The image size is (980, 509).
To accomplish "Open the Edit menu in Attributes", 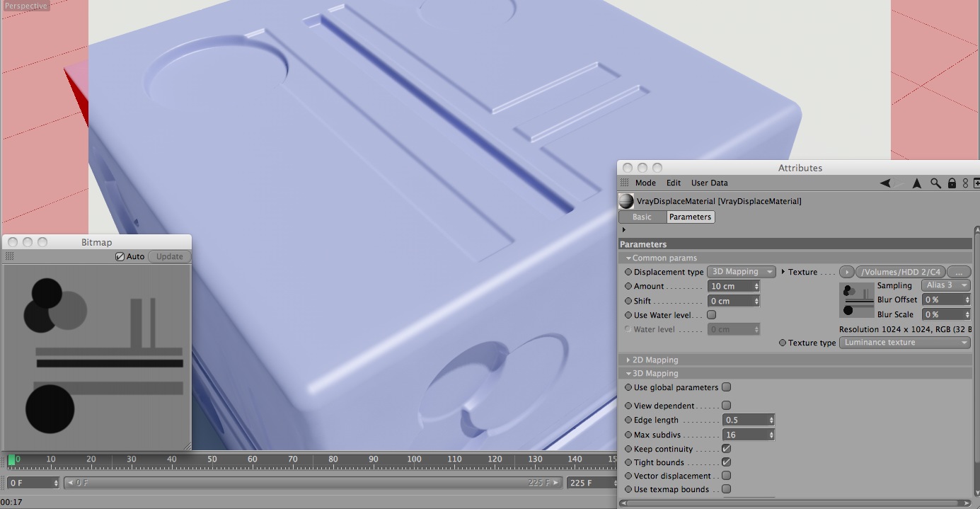I will [x=674, y=183].
